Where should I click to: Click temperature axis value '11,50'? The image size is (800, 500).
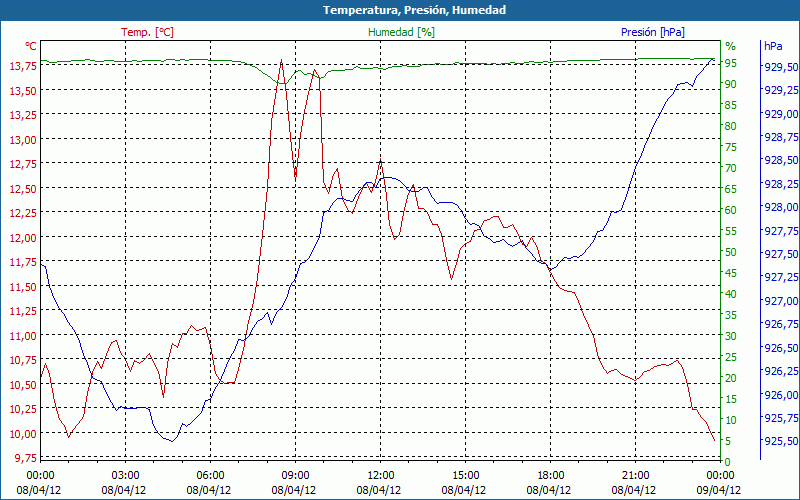tap(23, 287)
